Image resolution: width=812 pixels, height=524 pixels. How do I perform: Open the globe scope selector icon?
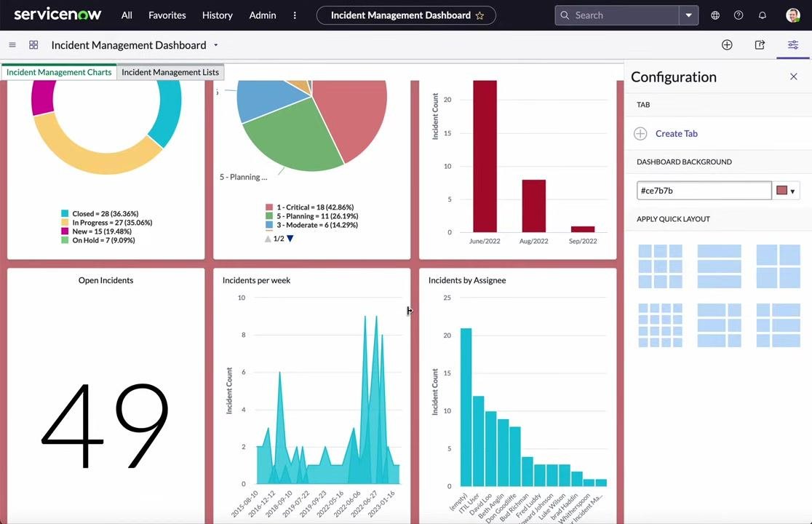(x=715, y=15)
